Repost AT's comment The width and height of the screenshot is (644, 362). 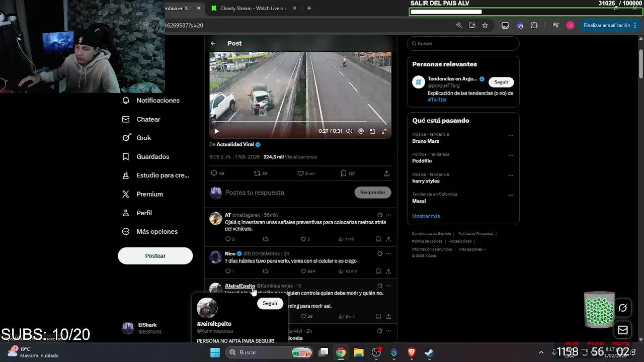tap(265, 239)
